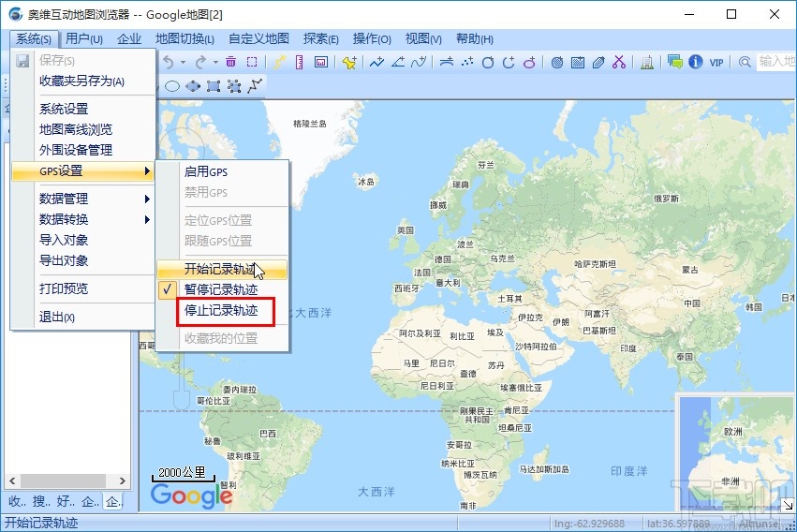Open the 帮助(H) menu

[x=474, y=39]
